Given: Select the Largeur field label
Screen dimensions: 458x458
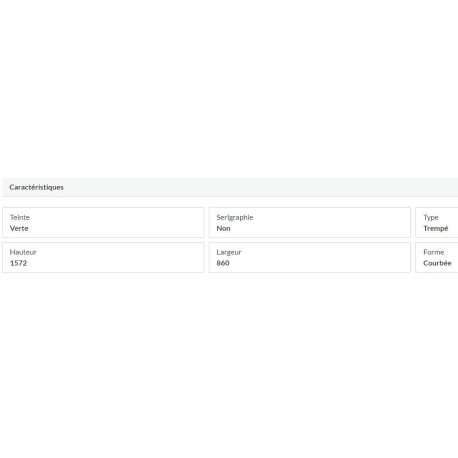Looking at the screenshot, I should click(229, 252).
